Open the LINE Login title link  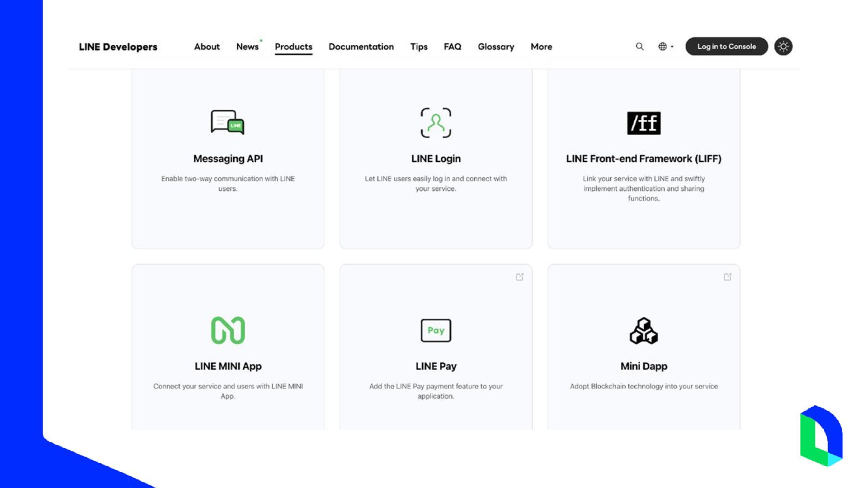(x=436, y=159)
